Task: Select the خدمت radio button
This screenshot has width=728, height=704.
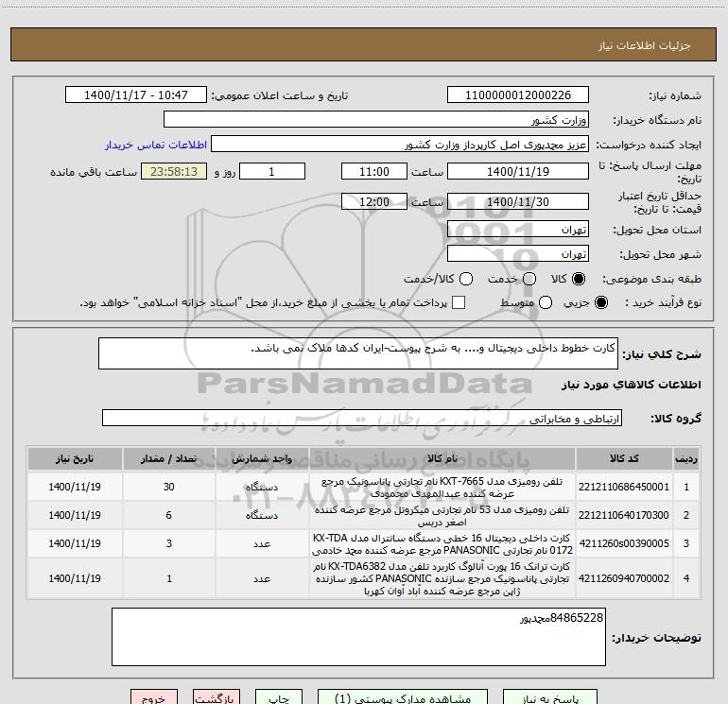Action: [529, 279]
